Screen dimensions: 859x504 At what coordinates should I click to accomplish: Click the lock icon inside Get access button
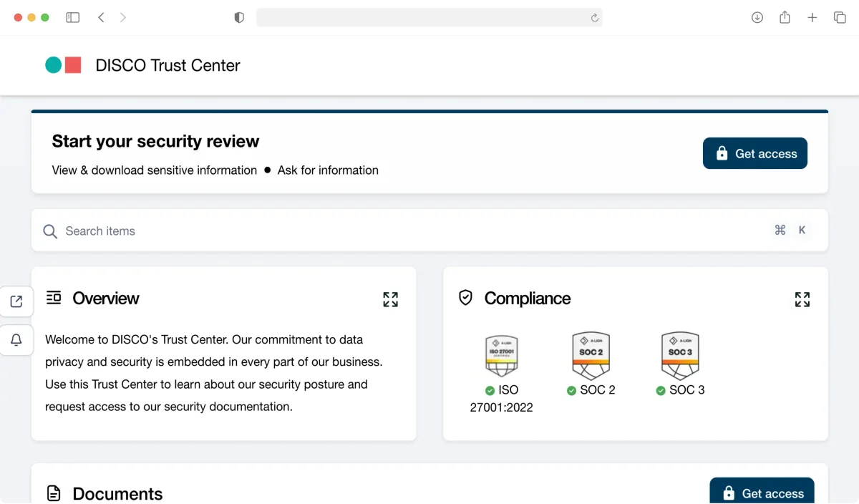[721, 153]
